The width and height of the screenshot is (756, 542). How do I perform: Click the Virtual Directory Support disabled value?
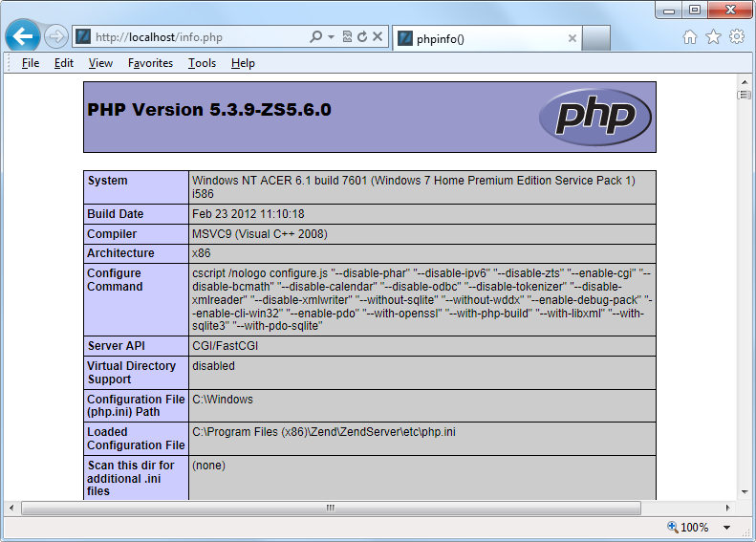pos(213,366)
